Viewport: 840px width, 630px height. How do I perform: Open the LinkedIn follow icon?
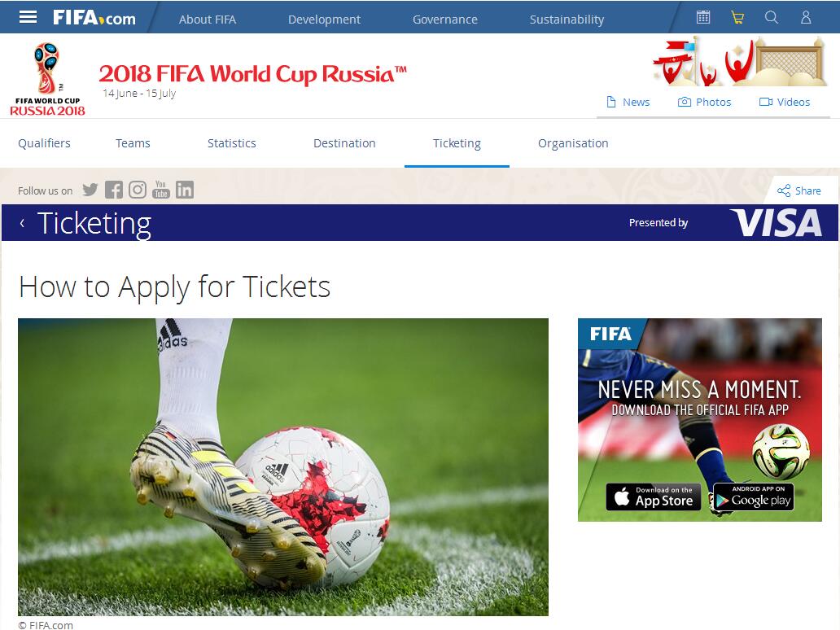point(184,190)
